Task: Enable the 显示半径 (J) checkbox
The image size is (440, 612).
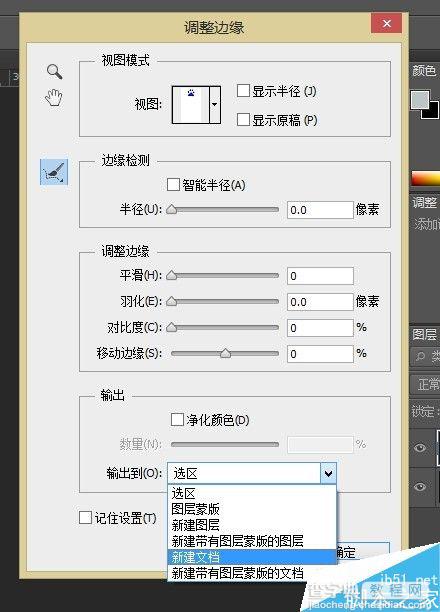Action: (x=243, y=91)
